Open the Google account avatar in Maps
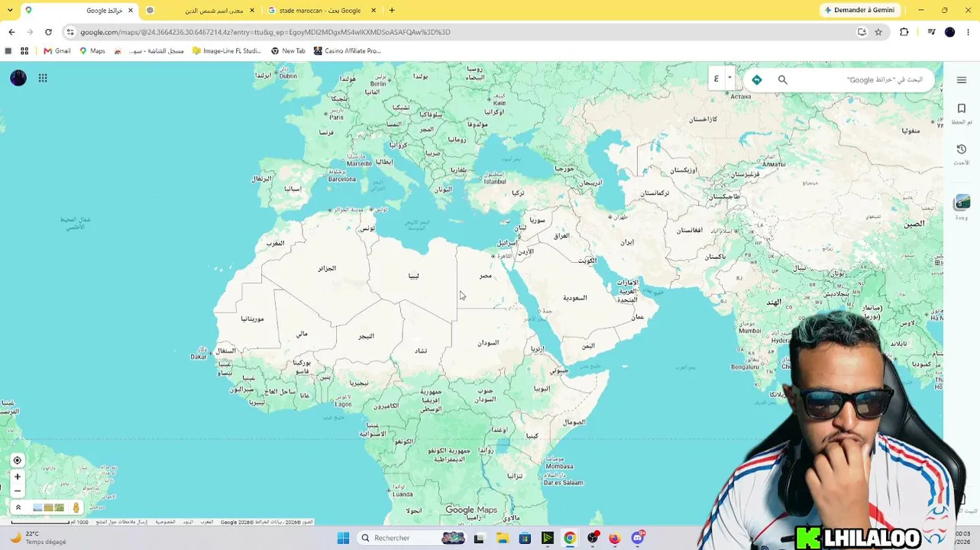Image resolution: width=980 pixels, height=550 pixels. (18, 78)
